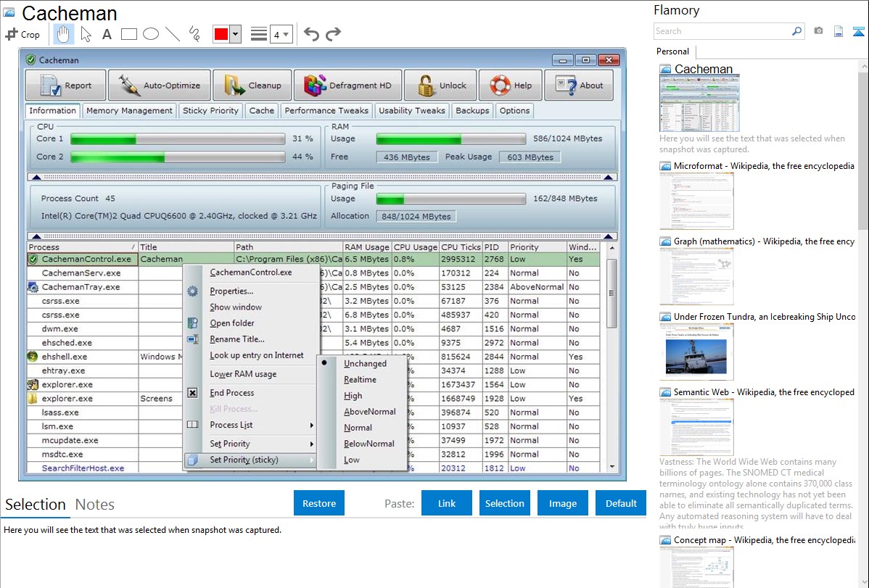
Task: Undo the last annotation
Action: (311, 34)
